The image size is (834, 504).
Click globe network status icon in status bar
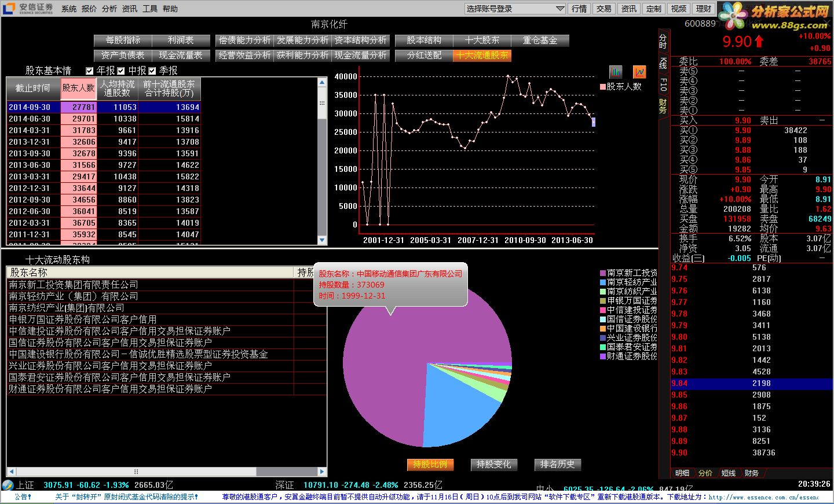[x=8, y=485]
